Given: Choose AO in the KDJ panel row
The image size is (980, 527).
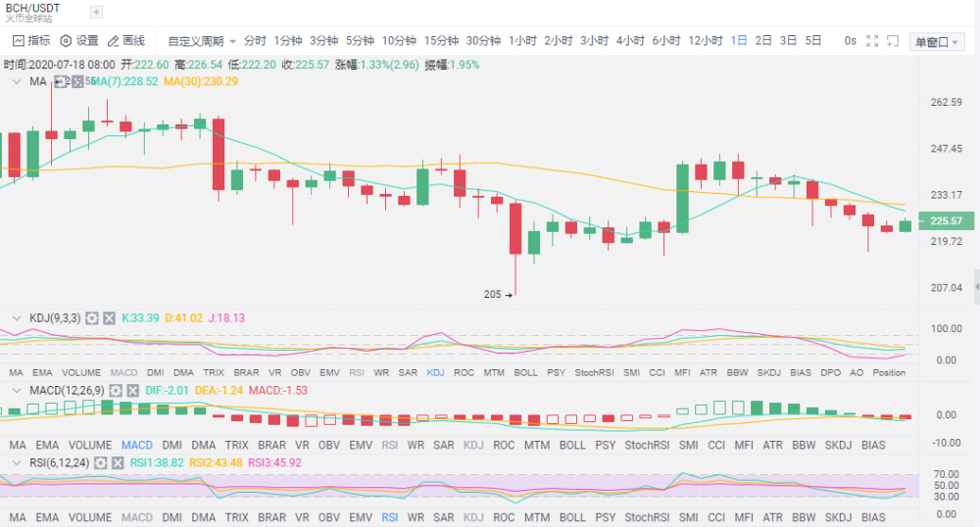Looking at the screenshot, I should pos(857,373).
